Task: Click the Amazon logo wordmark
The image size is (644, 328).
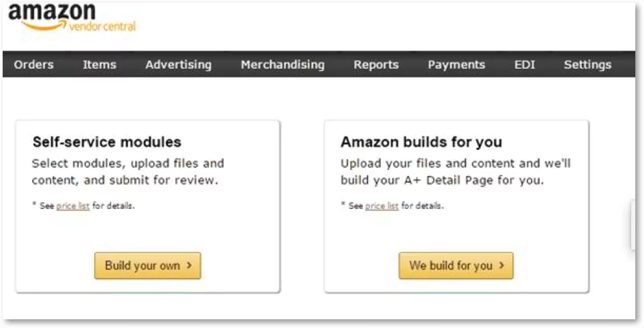Action: [x=52, y=13]
